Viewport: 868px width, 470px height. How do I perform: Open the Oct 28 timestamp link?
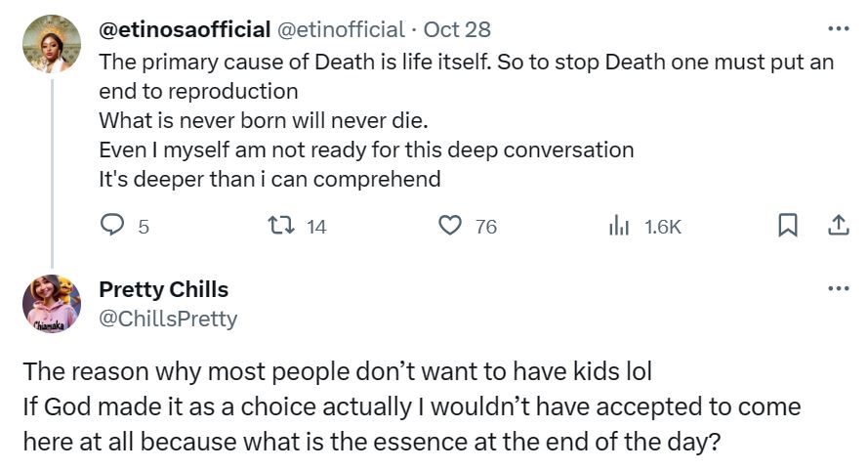click(x=457, y=29)
